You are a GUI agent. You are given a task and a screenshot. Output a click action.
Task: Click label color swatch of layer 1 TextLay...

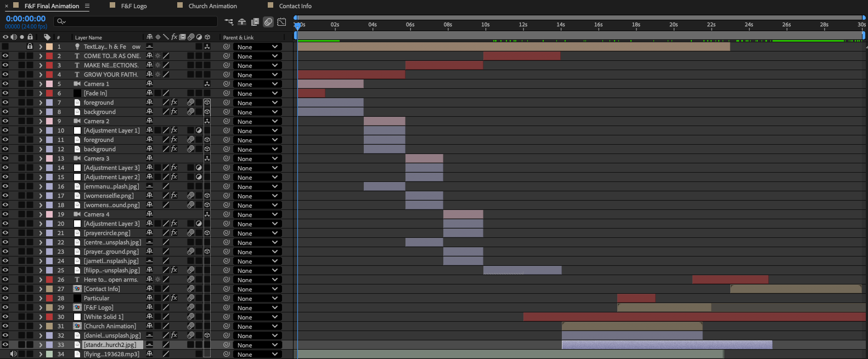point(49,47)
